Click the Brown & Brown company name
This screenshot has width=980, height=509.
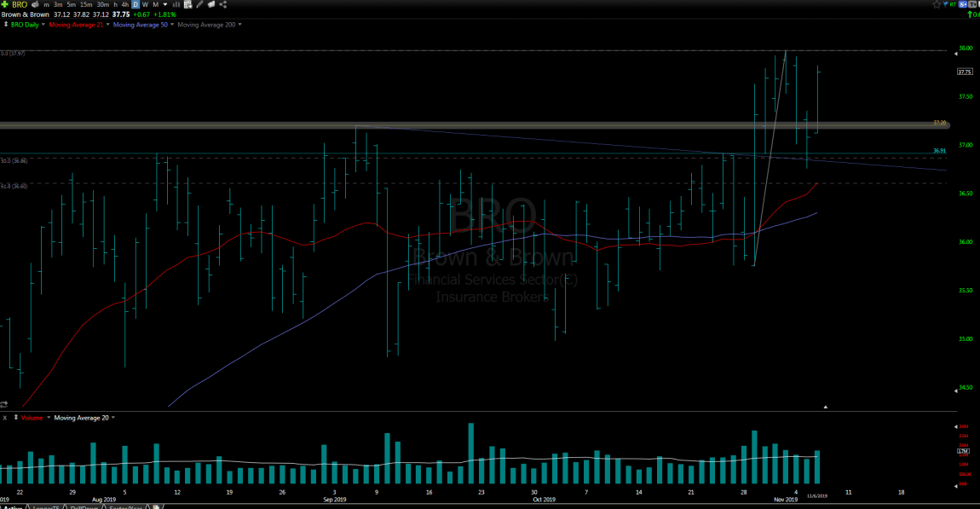(25, 14)
